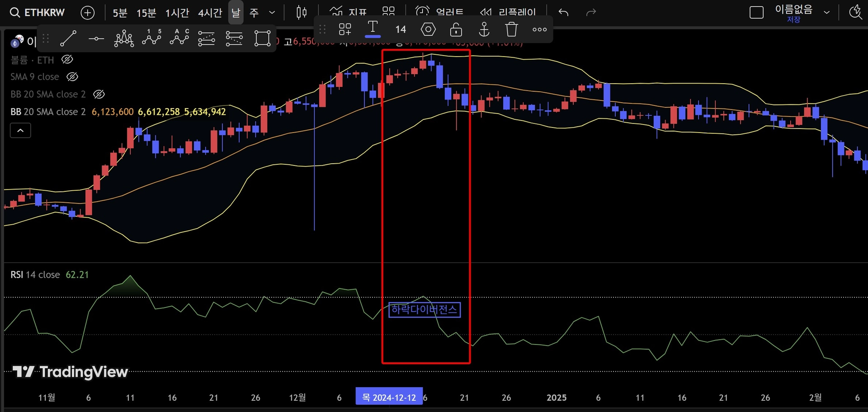868x412 pixels.
Task: Open the ETHKRW symbol search
Action: (x=38, y=13)
